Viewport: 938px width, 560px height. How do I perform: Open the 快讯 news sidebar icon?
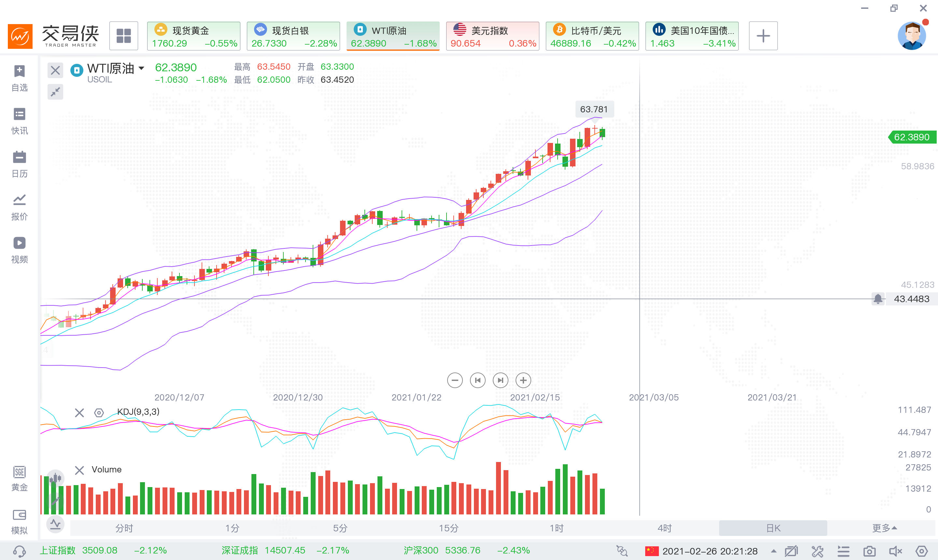[19, 121]
